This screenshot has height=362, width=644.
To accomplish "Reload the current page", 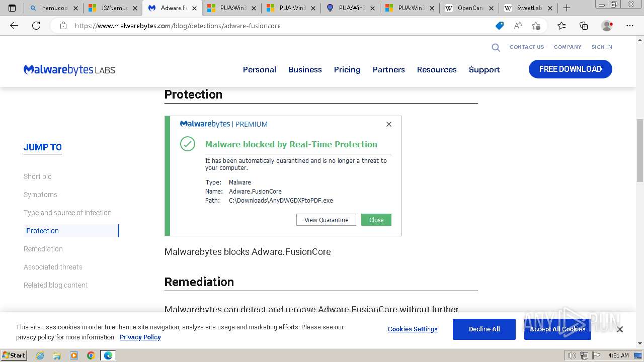I will click(36, 26).
